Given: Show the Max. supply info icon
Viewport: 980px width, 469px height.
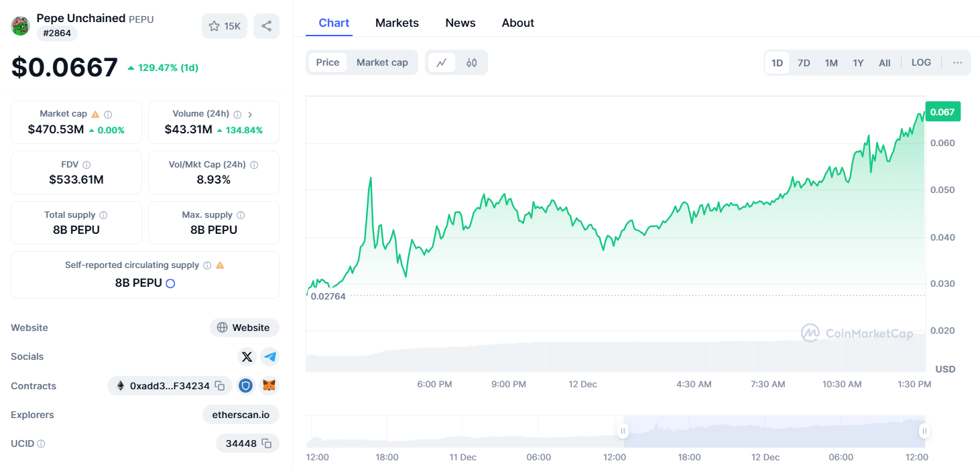Looking at the screenshot, I should 241,215.
